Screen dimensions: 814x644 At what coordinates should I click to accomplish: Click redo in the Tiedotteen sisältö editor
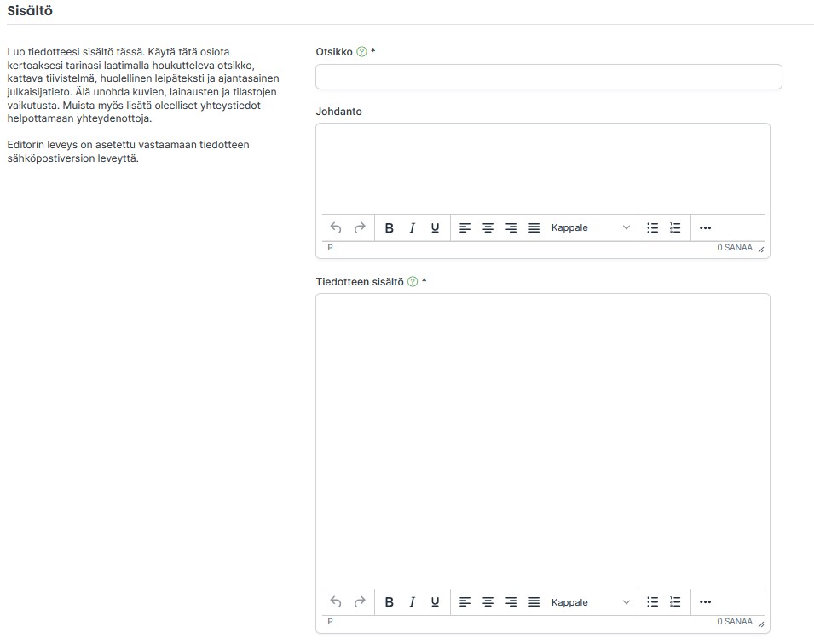360,602
